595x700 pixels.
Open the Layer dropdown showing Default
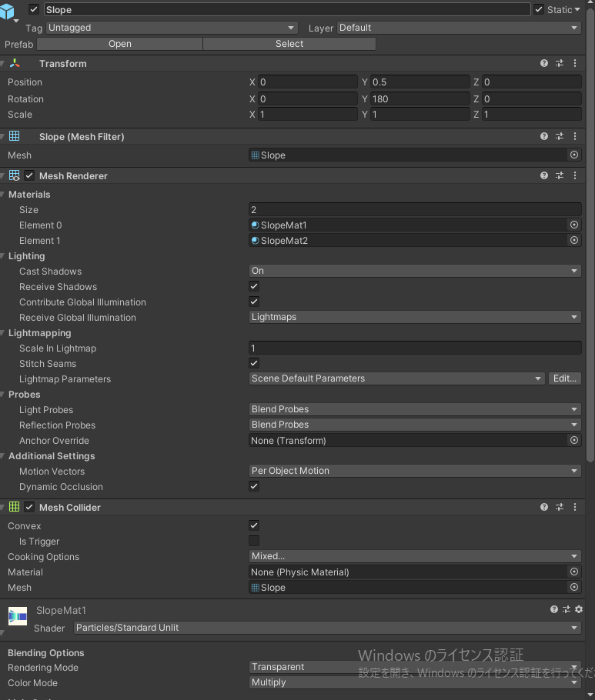pyautogui.click(x=460, y=28)
